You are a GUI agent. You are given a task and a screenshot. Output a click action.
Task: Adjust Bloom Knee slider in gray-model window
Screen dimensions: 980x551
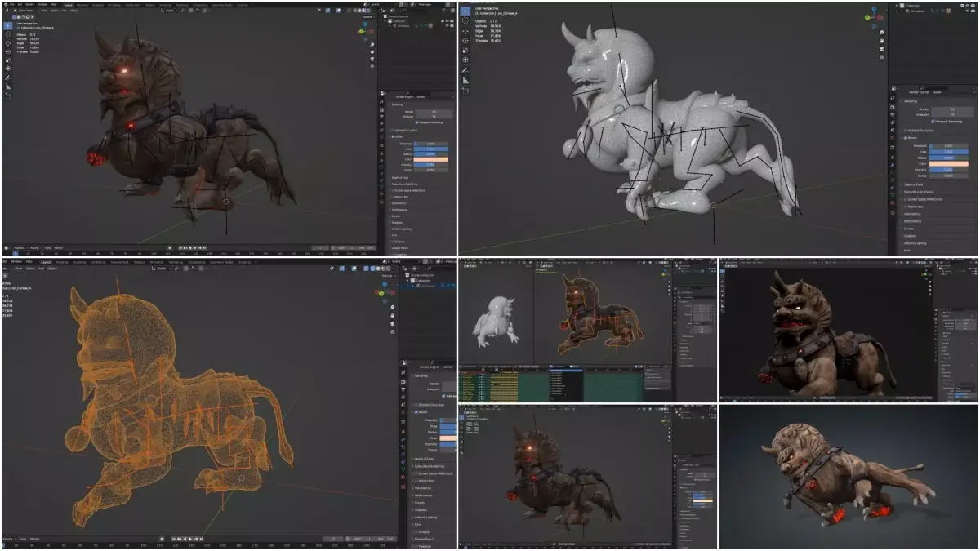[x=949, y=152]
